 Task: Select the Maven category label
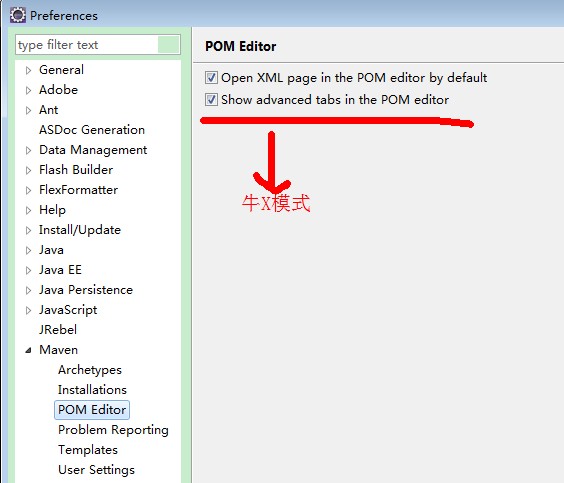coord(59,350)
